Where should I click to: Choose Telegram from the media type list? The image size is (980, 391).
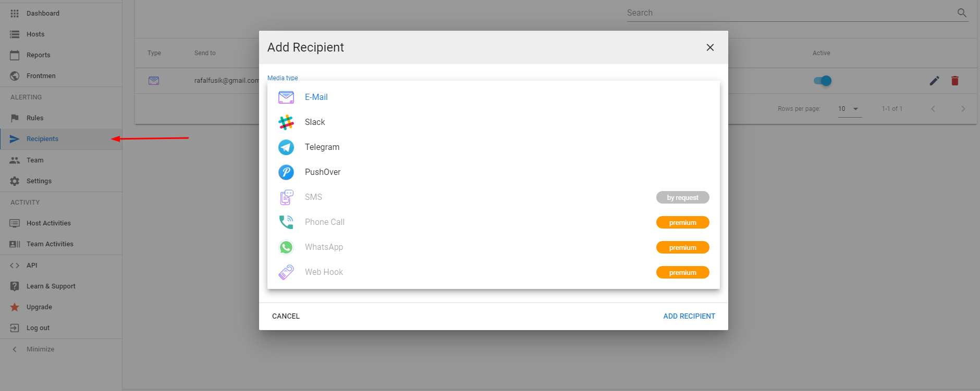[x=322, y=147]
